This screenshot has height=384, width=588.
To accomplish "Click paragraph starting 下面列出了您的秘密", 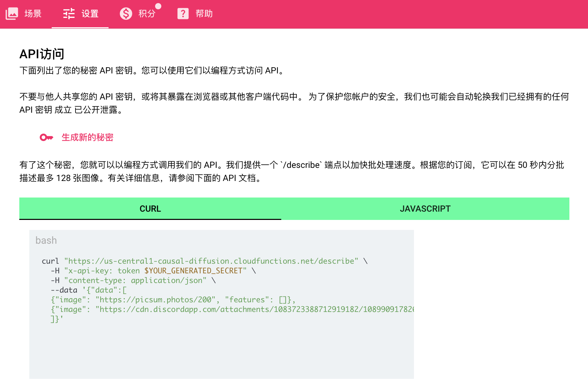I will click(152, 70).
